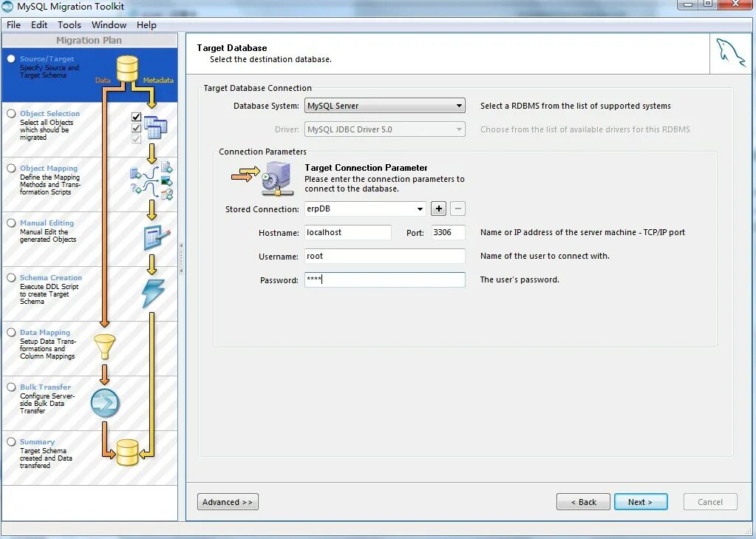
Task: Click the Target Connection Parameter heading
Action: tap(366, 167)
